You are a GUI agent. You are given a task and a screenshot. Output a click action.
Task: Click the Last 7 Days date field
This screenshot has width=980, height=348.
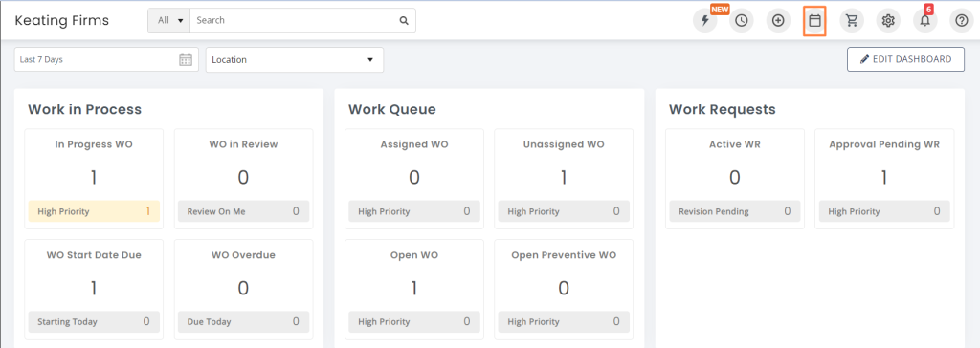coord(106,59)
